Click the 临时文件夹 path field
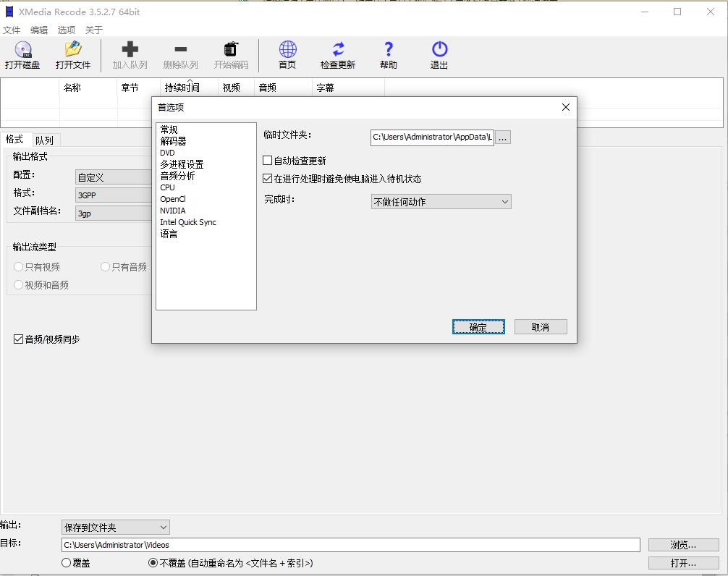 432,137
